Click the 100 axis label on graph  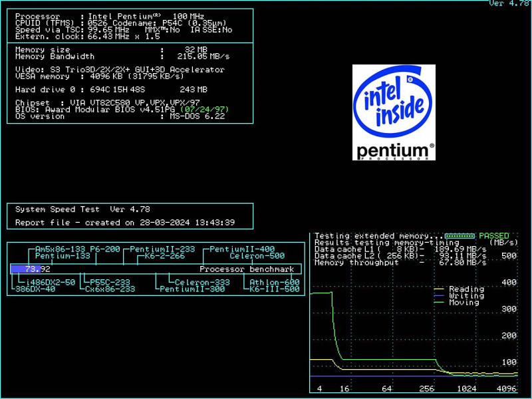[x=509, y=362]
